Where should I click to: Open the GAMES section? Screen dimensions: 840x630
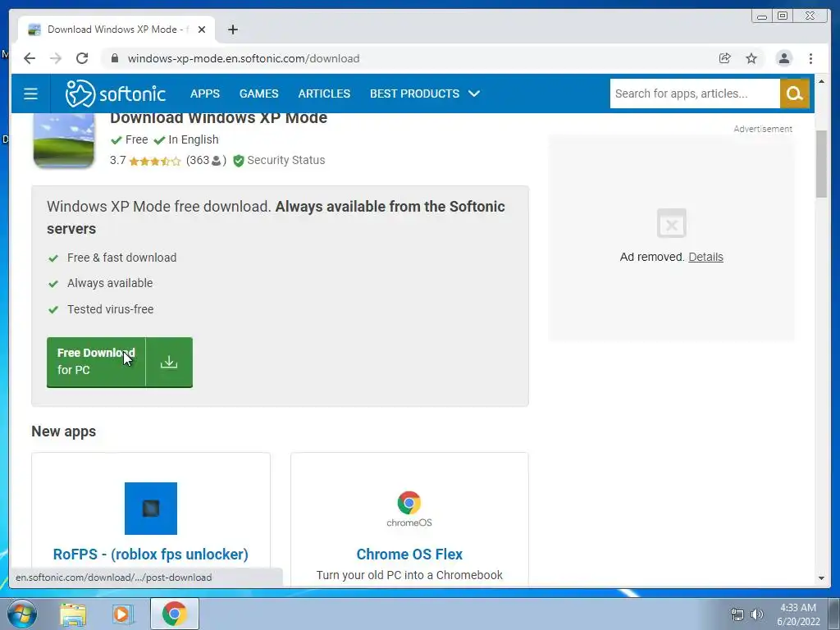click(x=258, y=94)
